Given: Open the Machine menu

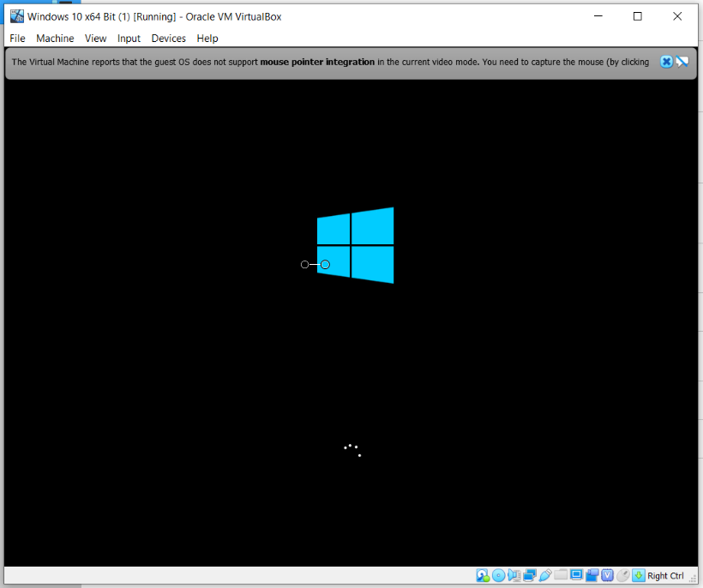Looking at the screenshot, I should [x=55, y=39].
